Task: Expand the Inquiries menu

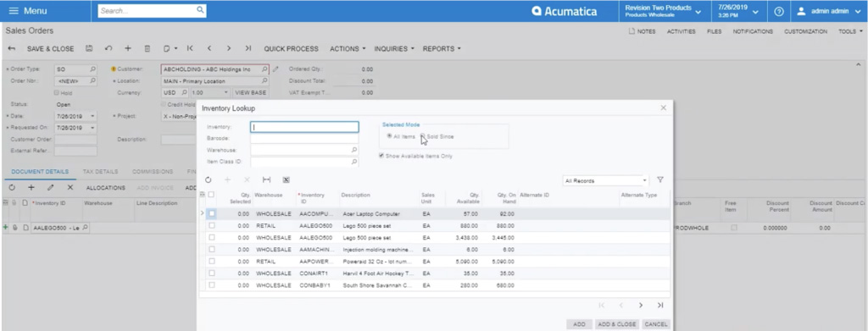Action: coord(394,48)
